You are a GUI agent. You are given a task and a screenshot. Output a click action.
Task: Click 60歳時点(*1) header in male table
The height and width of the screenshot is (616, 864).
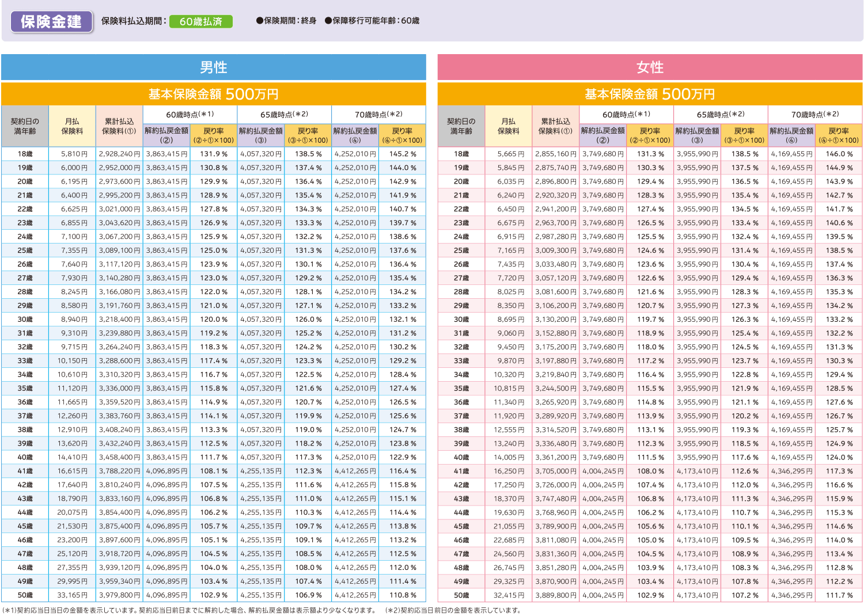click(190, 115)
